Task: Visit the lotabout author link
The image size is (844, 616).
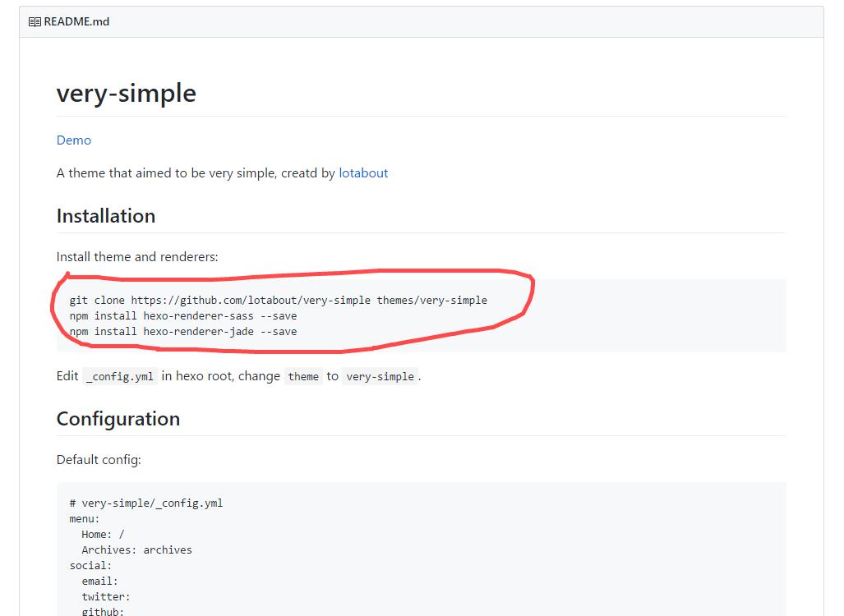Action: click(x=363, y=173)
